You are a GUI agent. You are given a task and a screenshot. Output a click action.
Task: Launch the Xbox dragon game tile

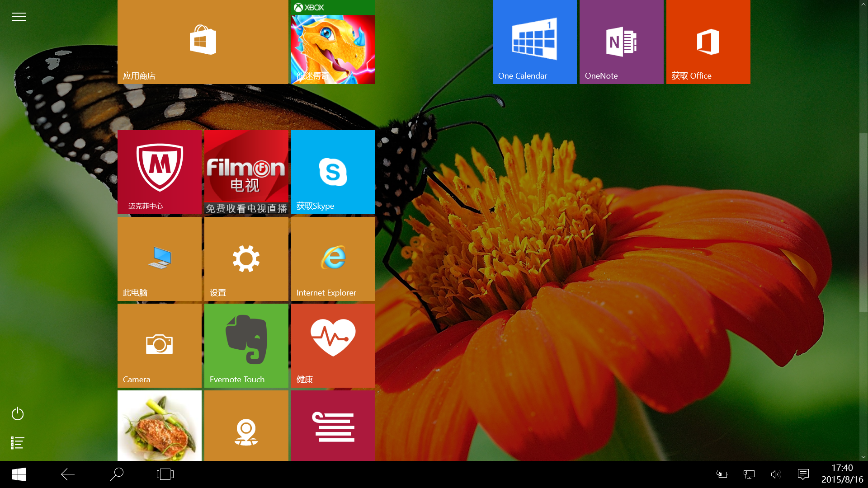coord(333,45)
